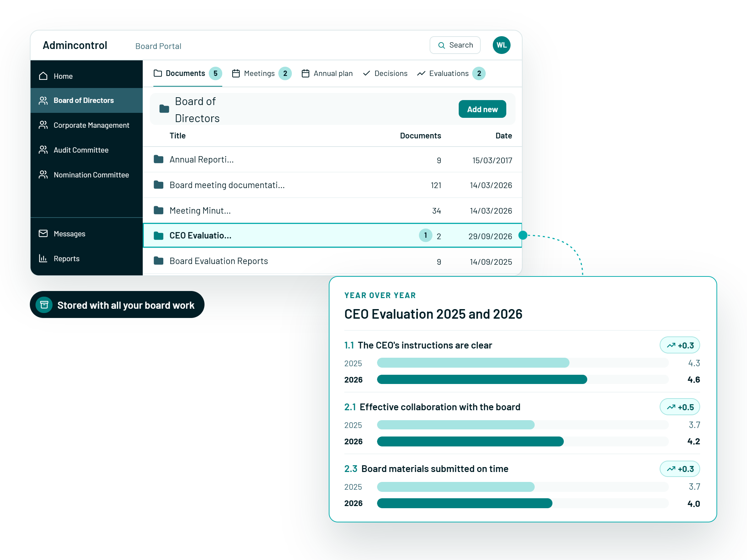Click the Stored with all your board work pill
Image resolution: width=747 pixels, height=560 pixels.
[117, 305]
